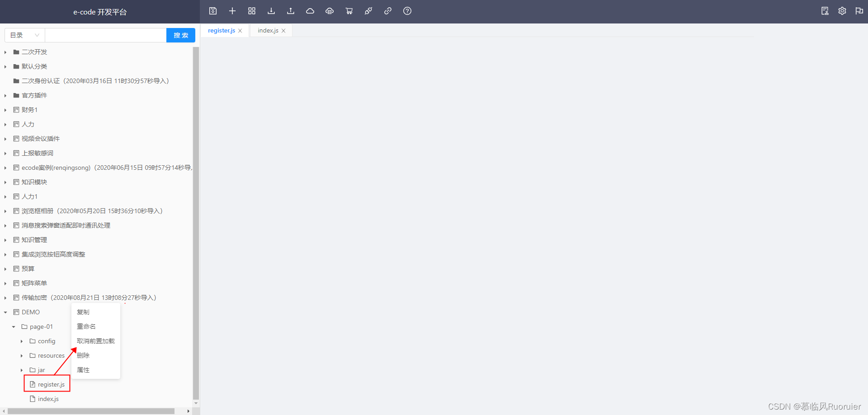The image size is (868, 415).
Task: Close the register.js tab
Action: coord(240,31)
